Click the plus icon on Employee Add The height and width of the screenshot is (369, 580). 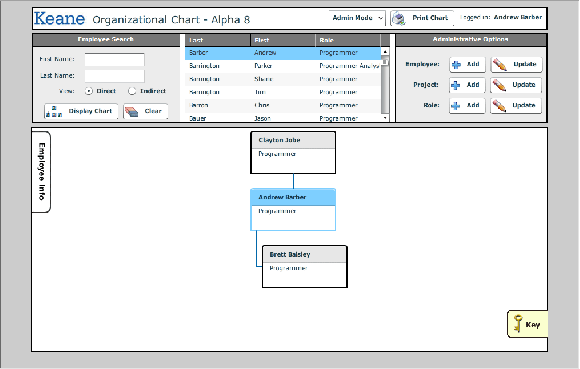coord(456,65)
